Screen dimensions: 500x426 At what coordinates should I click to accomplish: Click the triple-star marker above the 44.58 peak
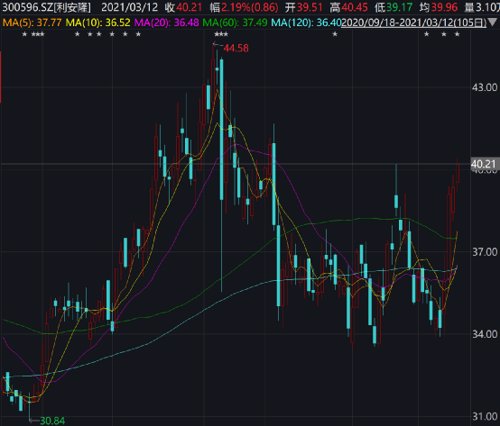[221, 34]
